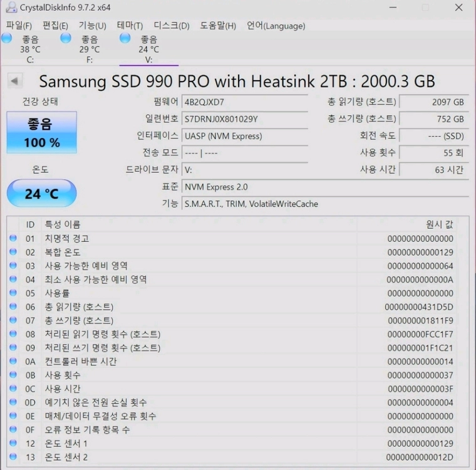
Task: Click the status orb for 매체/데이터 무결성 오류 횟수
Action: click(13, 416)
